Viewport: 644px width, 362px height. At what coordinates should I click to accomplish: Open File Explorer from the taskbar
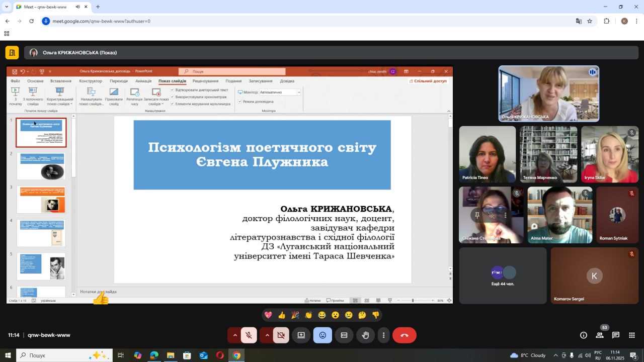(171, 355)
